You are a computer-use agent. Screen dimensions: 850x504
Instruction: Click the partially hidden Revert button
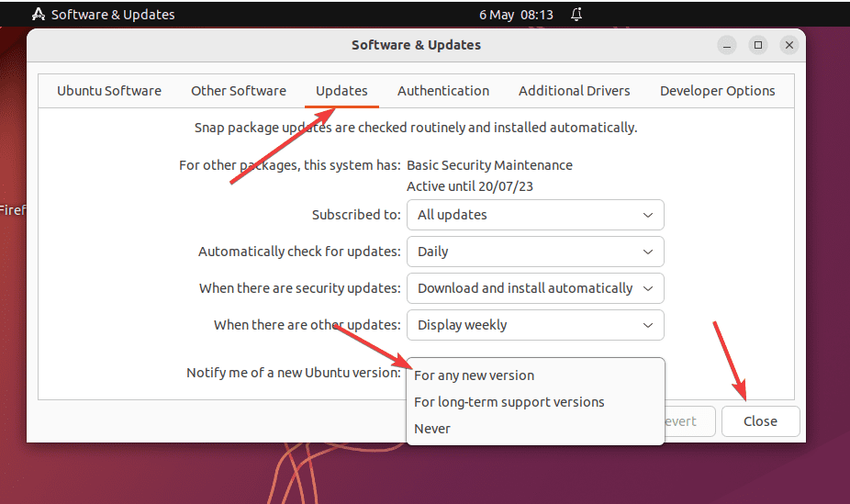tap(689, 421)
